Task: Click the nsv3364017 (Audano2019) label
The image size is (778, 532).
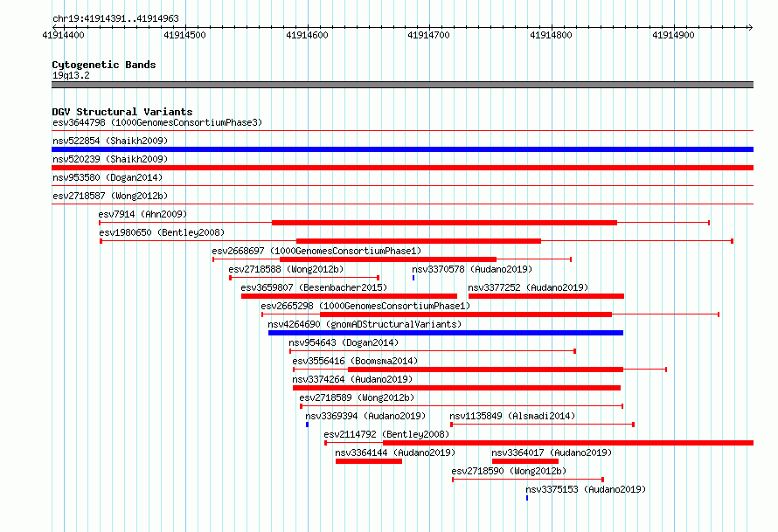Action: pyautogui.click(x=552, y=453)
